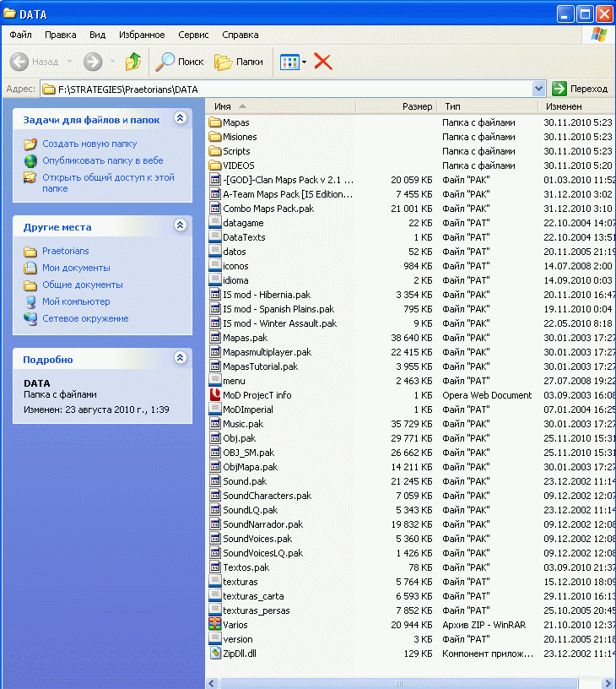Collapse the Задачи для файлов и папок panel

click(x=180, y=117)
